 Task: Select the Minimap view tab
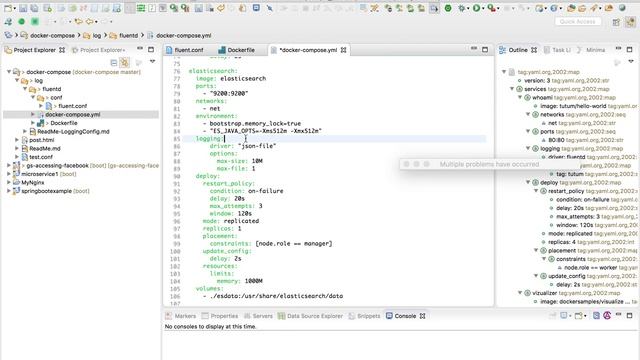pyautogui.click(x=592, y=50)
